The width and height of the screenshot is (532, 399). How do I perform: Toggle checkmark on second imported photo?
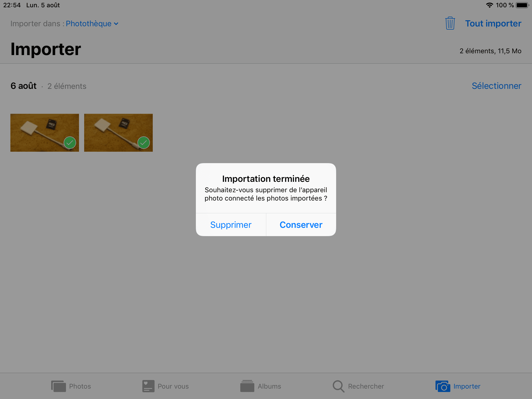(x=144, y=143)
